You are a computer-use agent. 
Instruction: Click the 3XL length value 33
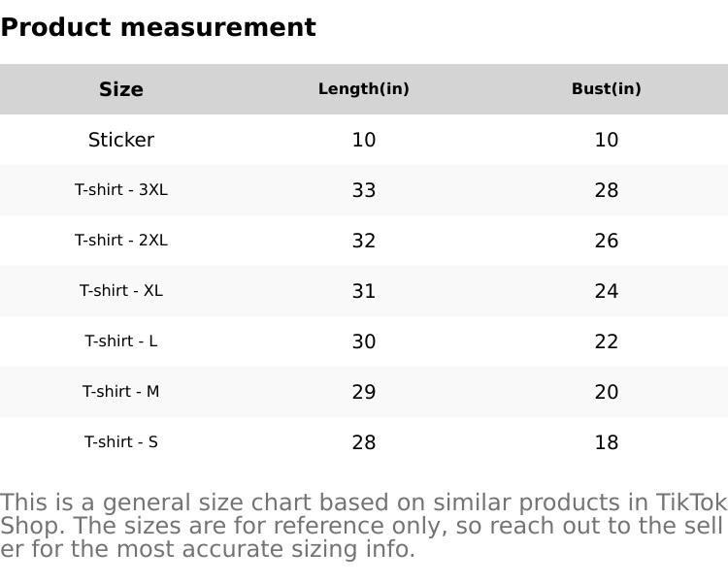point(364,190)
